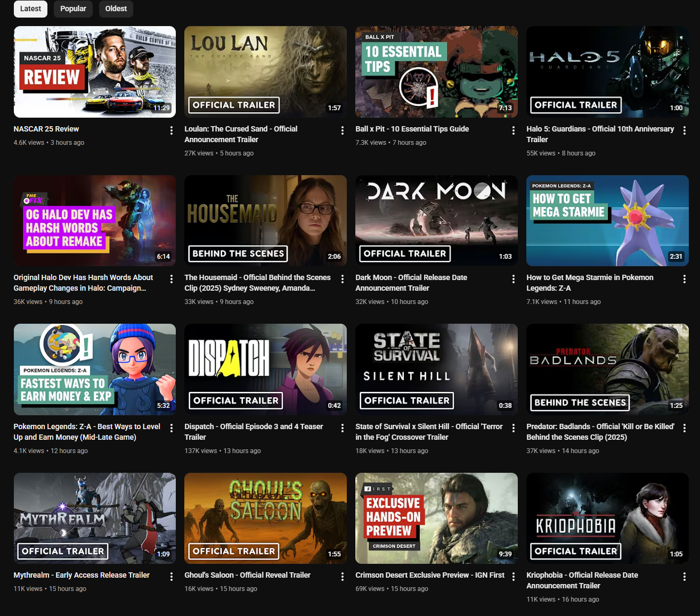Open three-dot menu for Halo 5: Guardians trailer
The height and width of the screenshot is (616, 700).
click(x=685, y=130)
